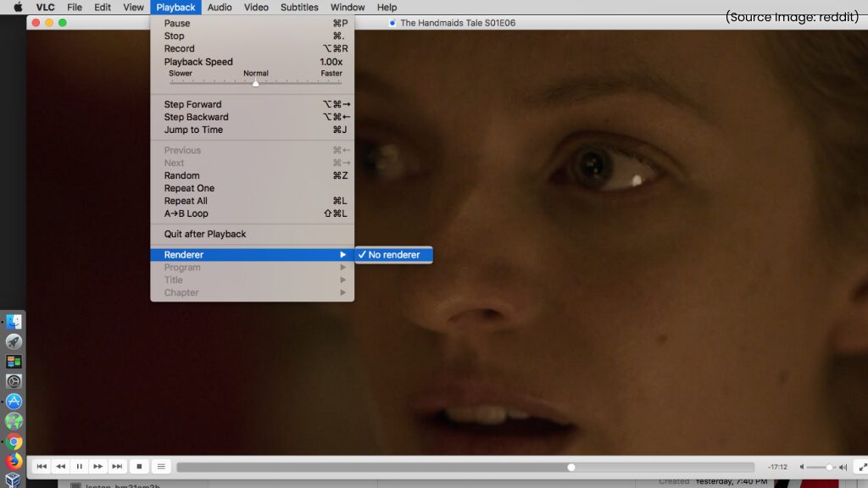Stop playback with the square stop button
868x488 pixels.
click(139, 467)
